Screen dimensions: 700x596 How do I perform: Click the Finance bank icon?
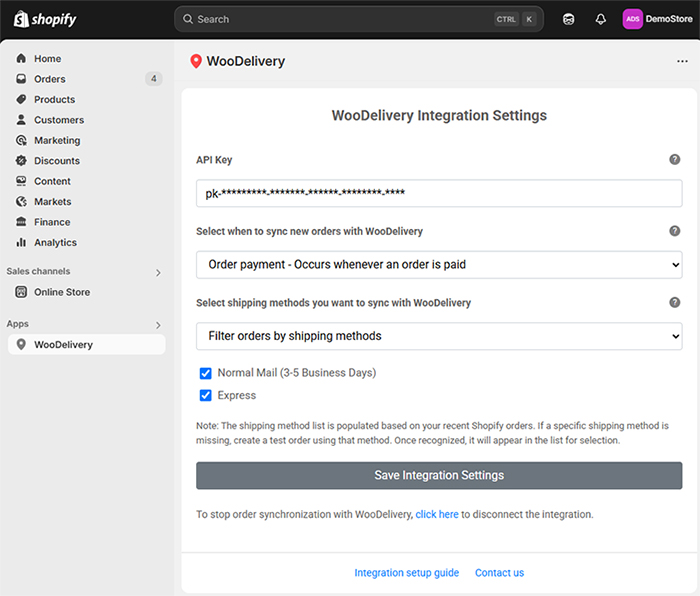coord(21,222)
